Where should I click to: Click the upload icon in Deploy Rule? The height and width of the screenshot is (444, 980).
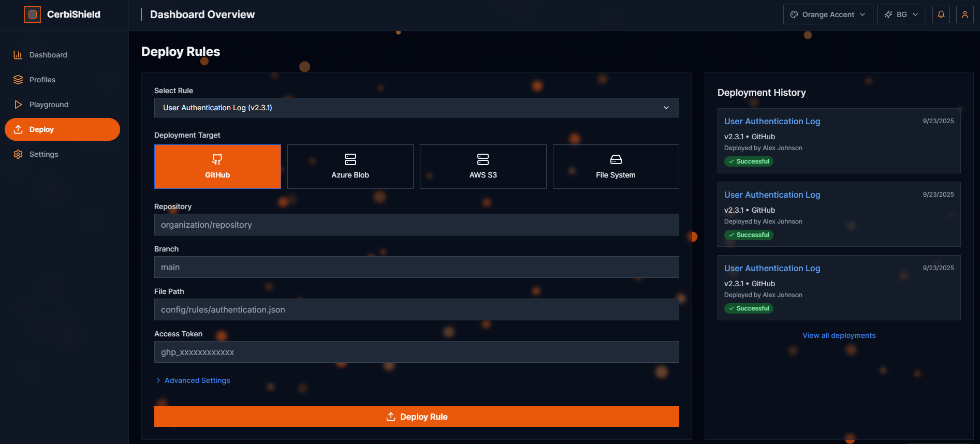coord(391,417)
